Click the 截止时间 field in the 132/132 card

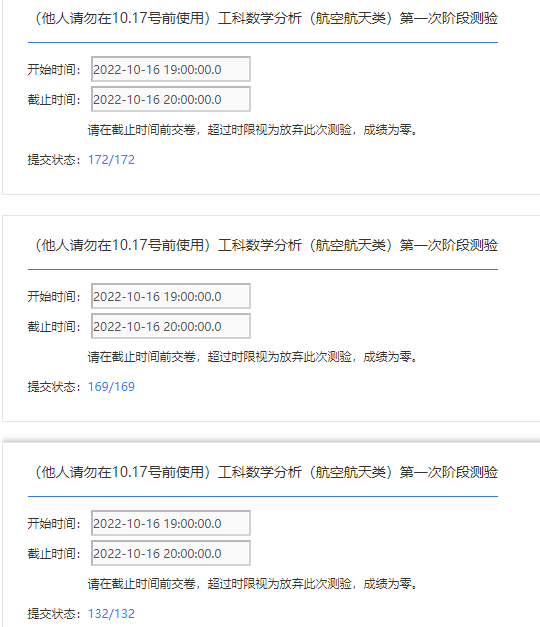tap(171, 553)
